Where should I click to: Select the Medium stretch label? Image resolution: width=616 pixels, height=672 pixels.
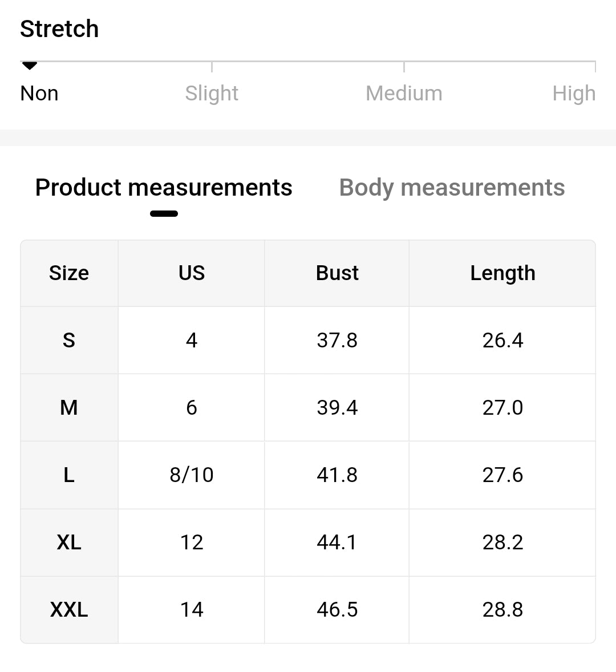tap(404, 93)
